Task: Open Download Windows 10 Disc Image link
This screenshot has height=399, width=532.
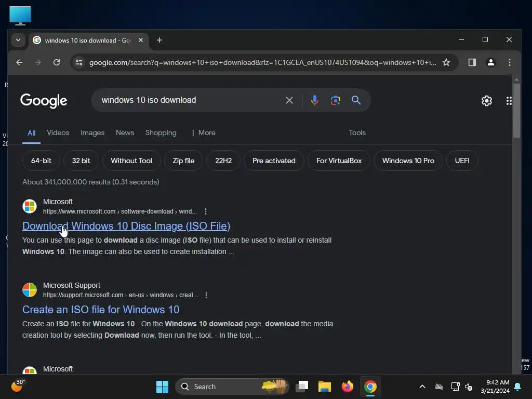Action: [x=126, y=226]
